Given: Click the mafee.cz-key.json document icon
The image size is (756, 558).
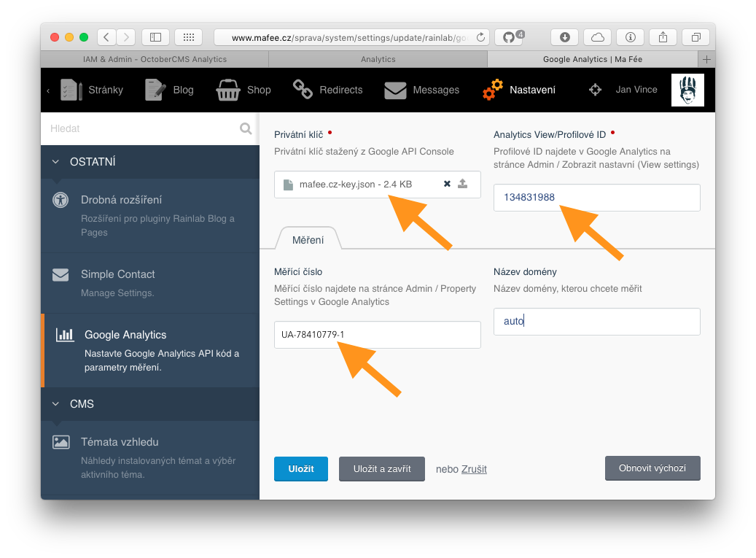Looking at the screenshot, I should tap(288, 185).
